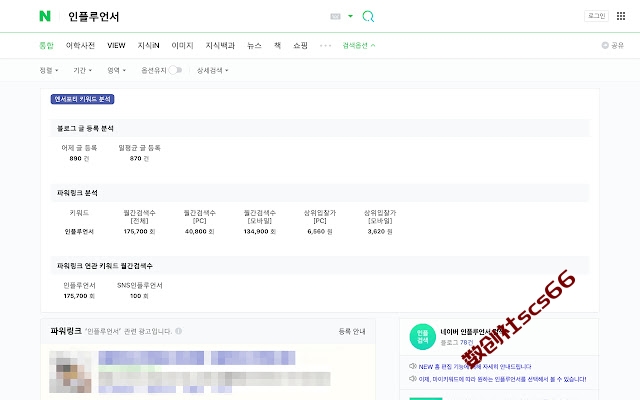Image resolution: width=640 pixels, height=400 pixels.
Task: Click the 공유 share button
Action: coord(613,45)
